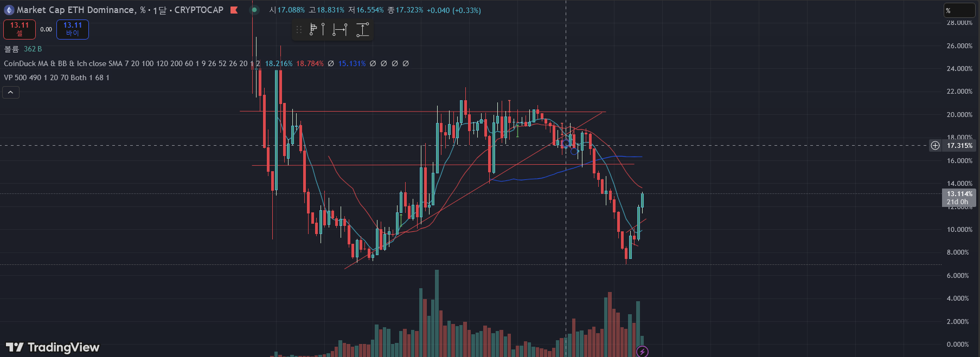The image size is (980, 357).
Task: Select the VP 500 490 indicator legend
Action: coord(56,77)
